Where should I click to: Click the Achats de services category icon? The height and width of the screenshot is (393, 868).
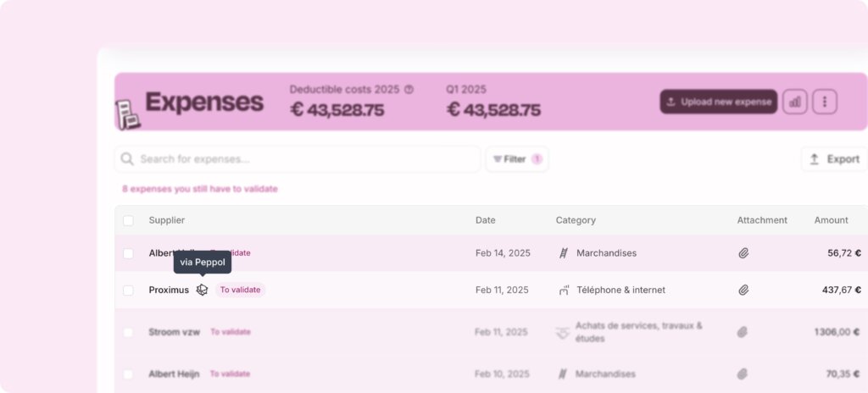563,332
